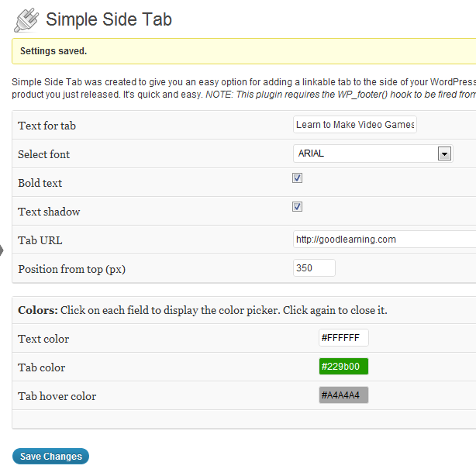Image resolution: width=476 pixels, height=476 pixels.
Task: Click the plugin plug icon beside the title
Action: pos(26,20)
